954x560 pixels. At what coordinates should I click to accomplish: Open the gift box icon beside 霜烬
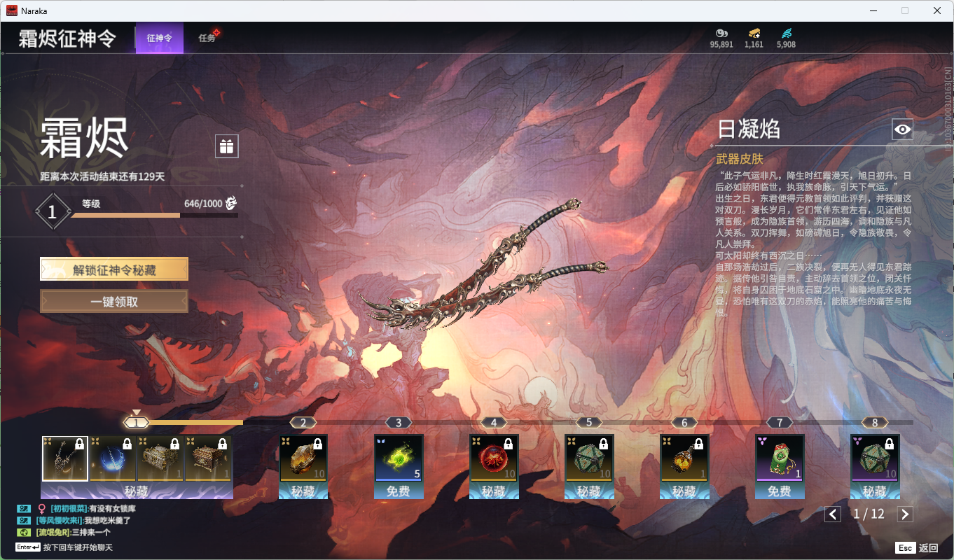click(227, 146)
